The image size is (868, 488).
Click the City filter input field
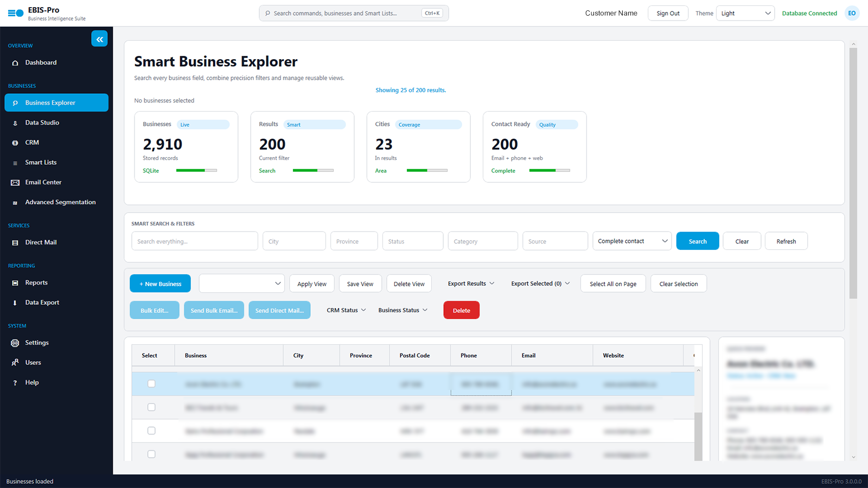[x=294, y=241]
